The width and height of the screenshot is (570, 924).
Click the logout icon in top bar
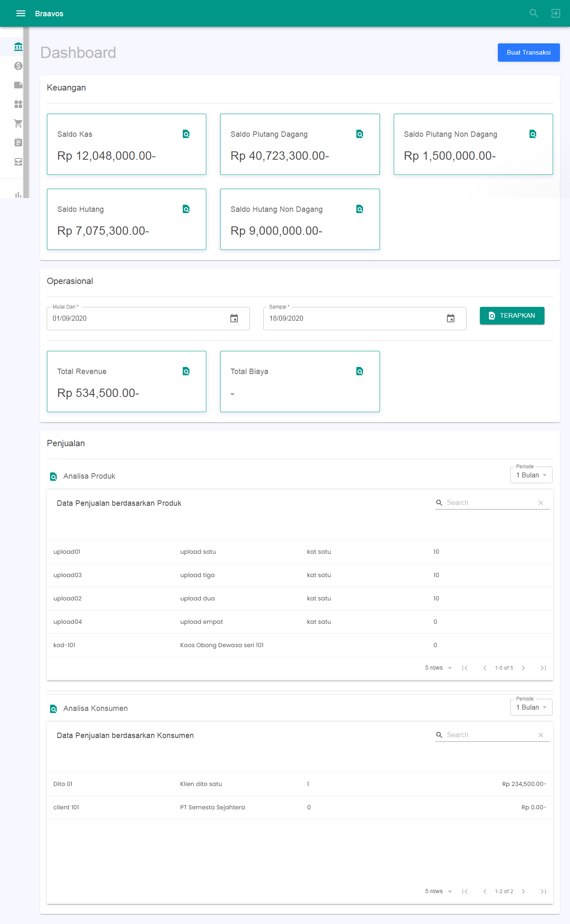click(x=555, y=13)
